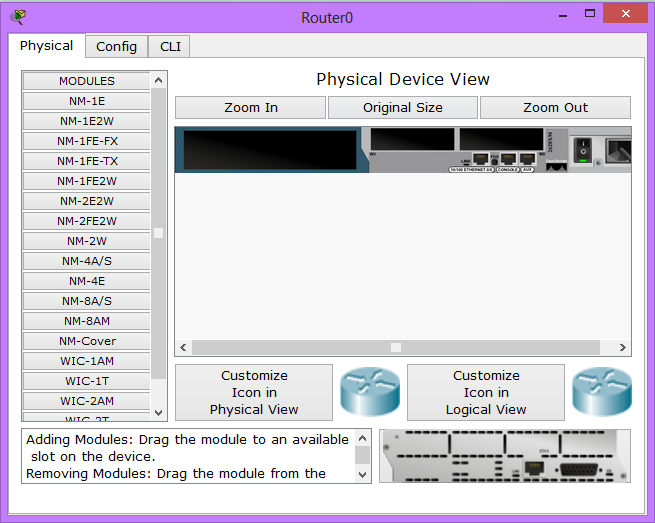Click description box scroll down arrow
The image size is (655, 523).
363,475
